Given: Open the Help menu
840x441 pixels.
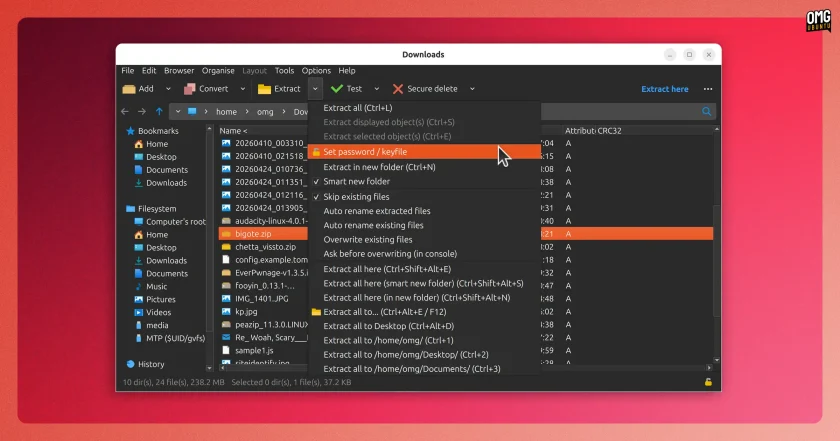Looking at the screenshot, I should click(347, 71).
